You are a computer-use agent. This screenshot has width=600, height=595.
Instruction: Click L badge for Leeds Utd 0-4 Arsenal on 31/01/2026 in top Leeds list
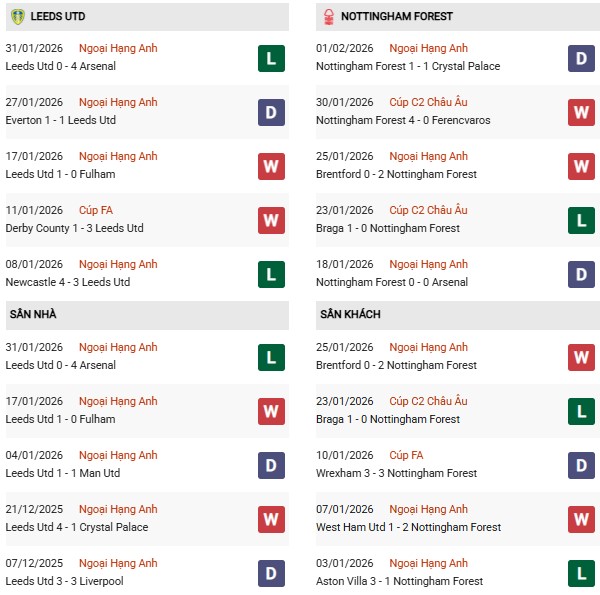coord(271,58)
